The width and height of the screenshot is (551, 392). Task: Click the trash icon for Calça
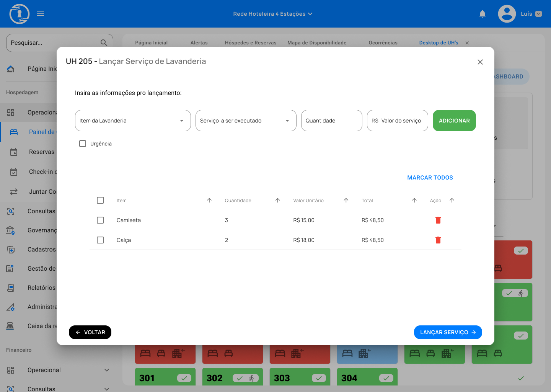[438, 240]
